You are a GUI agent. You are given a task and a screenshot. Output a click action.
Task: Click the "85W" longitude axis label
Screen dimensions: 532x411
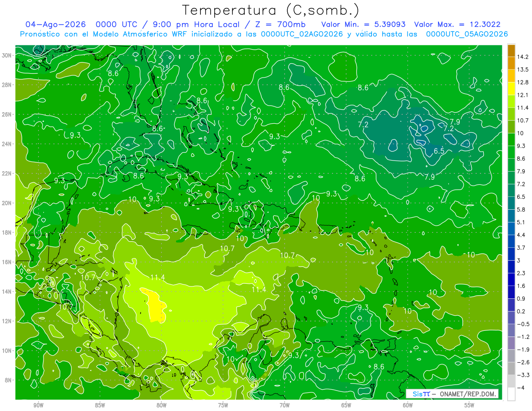tap(100, 405)
